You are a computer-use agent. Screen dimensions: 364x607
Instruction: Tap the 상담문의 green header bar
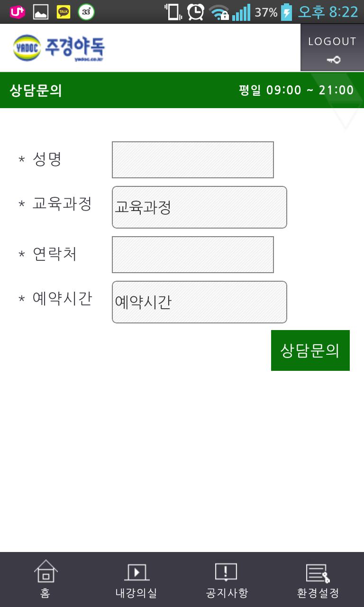click(142, 90)
